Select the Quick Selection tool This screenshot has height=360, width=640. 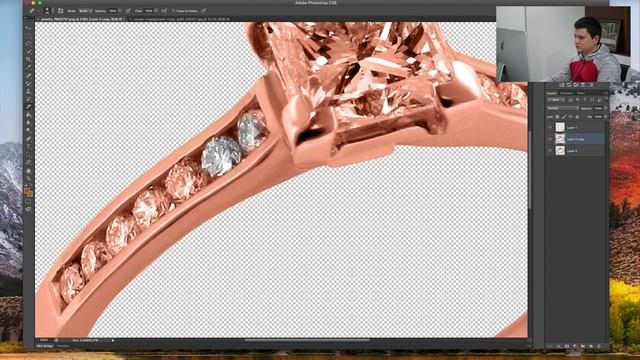click(x=29, y=51)
